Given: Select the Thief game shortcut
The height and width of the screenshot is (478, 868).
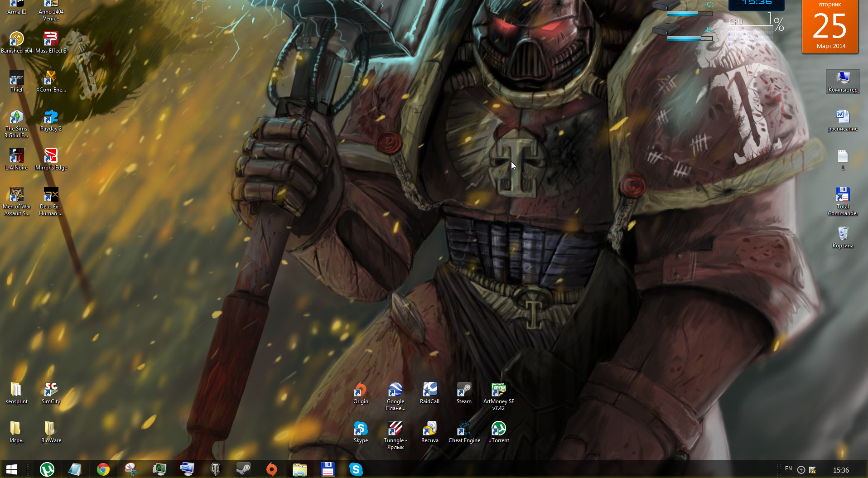Looking at the screenshot, I should coord(17,82).
